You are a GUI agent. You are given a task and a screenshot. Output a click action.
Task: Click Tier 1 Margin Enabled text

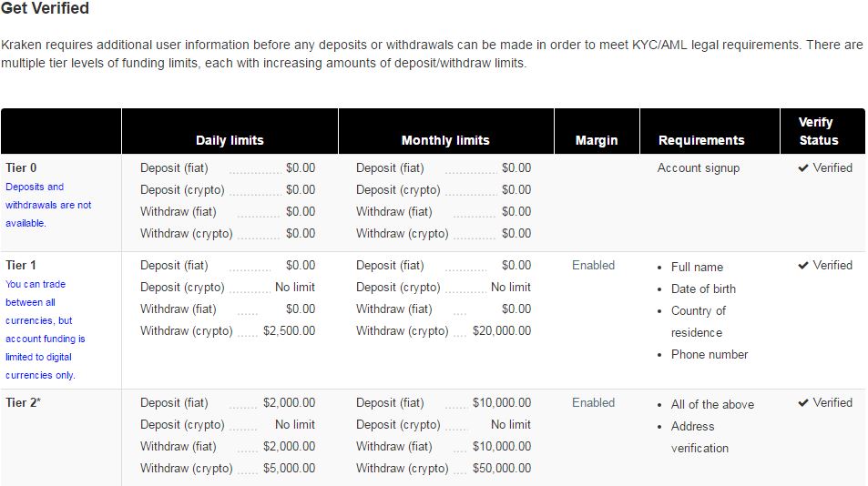[594, 266]
